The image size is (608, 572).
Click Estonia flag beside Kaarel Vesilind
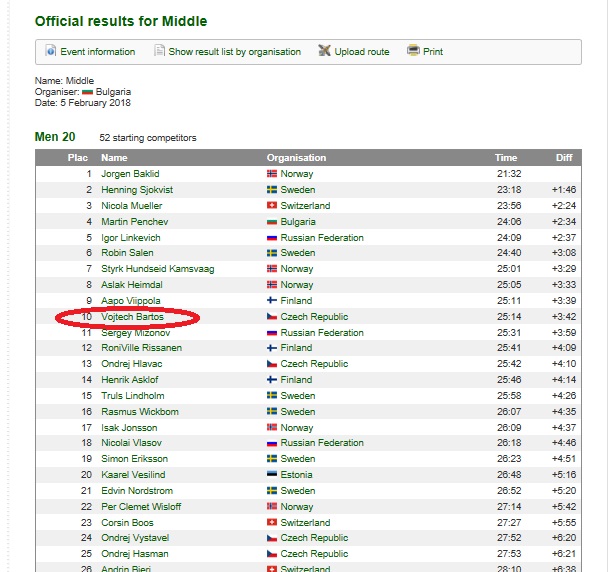pyautogui.click(x=272, y=475)
